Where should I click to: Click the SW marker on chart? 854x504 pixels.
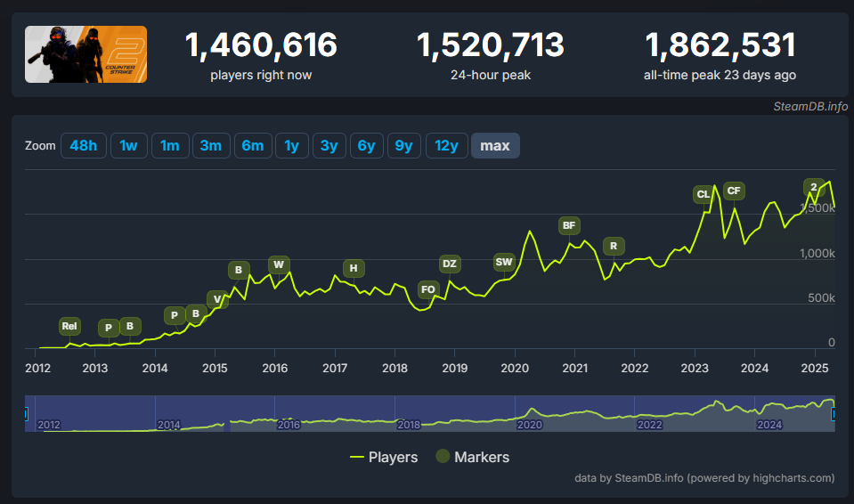point(504,262)
